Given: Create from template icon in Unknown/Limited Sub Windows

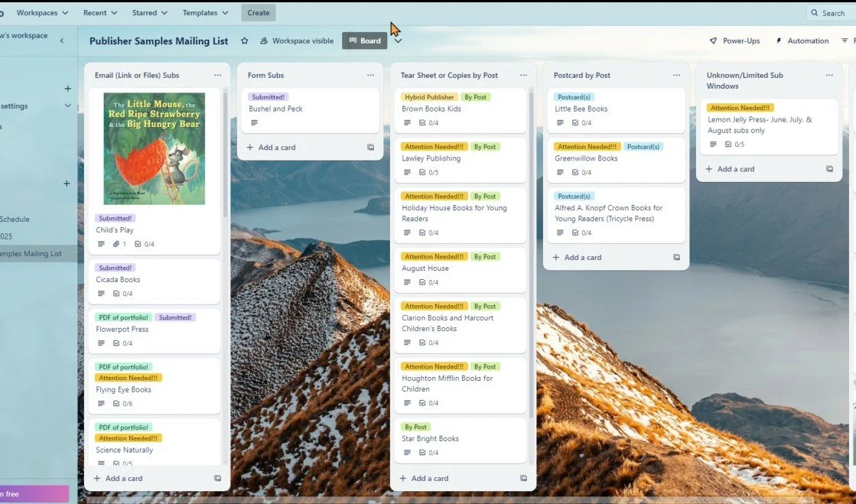Looking at the screenshot, I should pyautogui.click(x=829, y=169).
